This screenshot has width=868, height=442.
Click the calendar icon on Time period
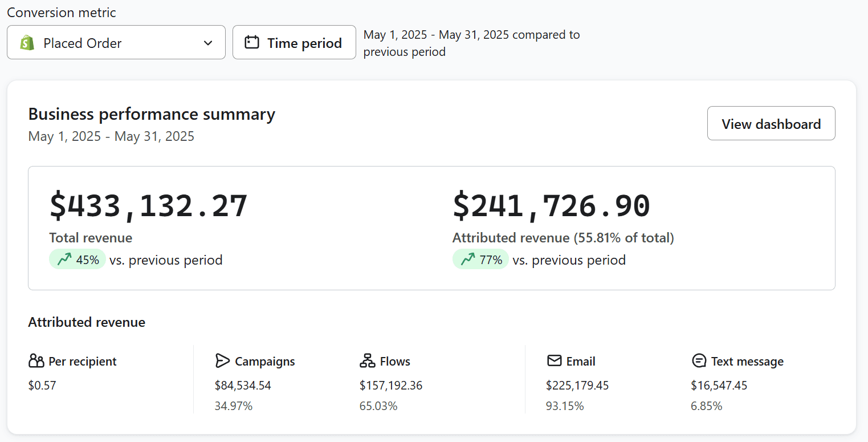coord(251,42)
